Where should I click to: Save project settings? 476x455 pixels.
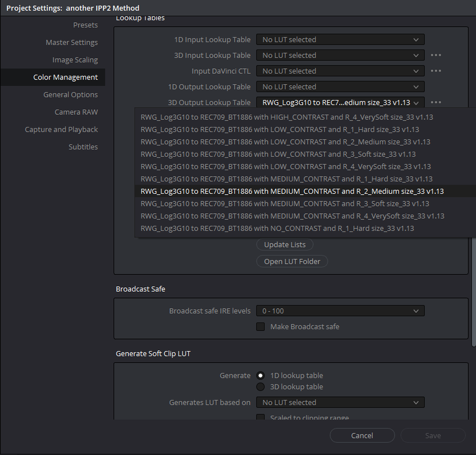(433, 436)
